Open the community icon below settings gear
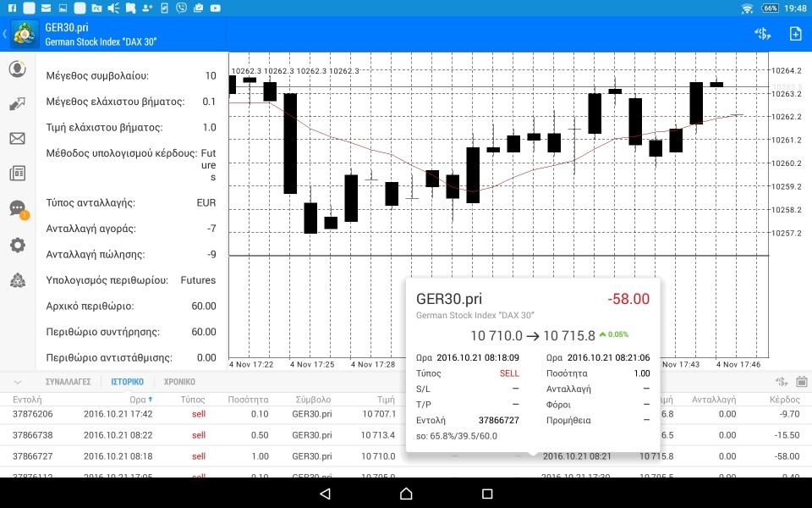This screenshot has width=812, height=508. [18, 280]
